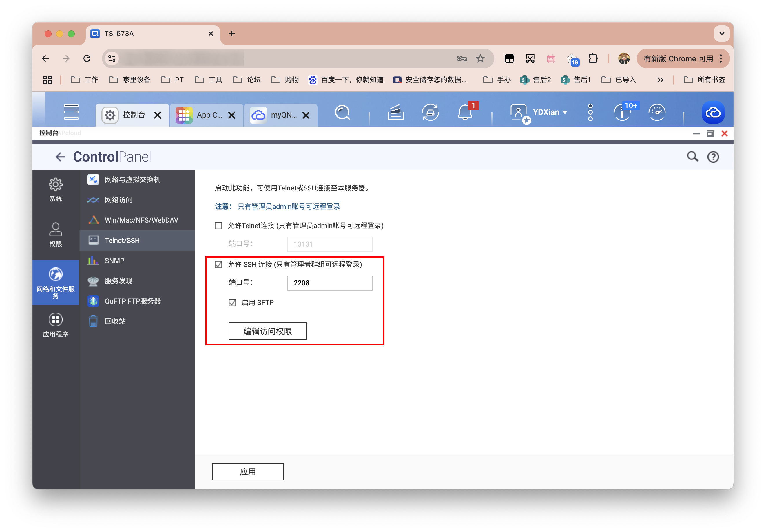Open 论坛 bookmarks folder
The image size is (766, 532).
point(247,80)
